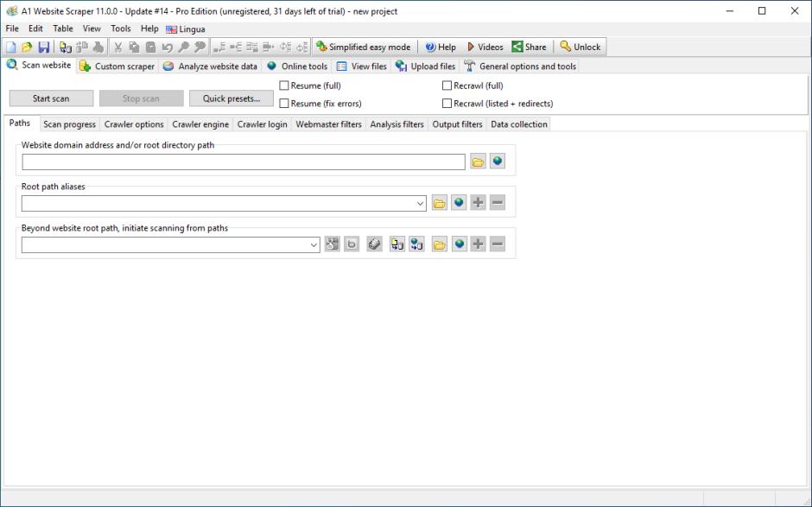Select the Scan progress sub-tab

tap(69, 124)
